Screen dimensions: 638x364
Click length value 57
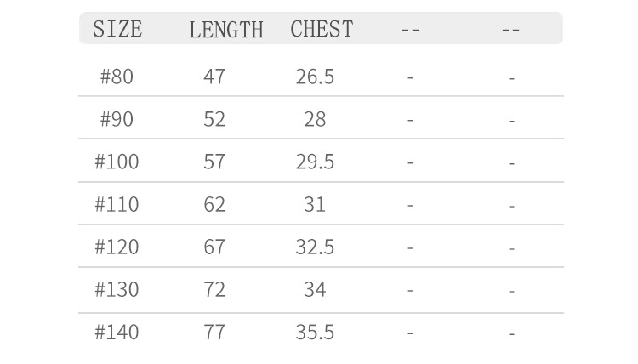[x=214, y=162]
